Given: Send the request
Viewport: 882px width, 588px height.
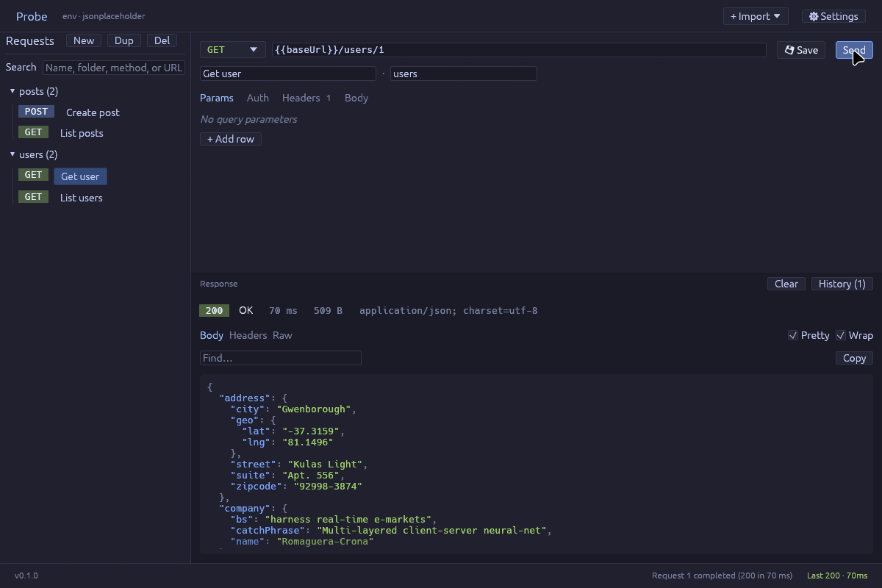Looking at the screenshot, I should pyautogui.click(x=854, y=50).
